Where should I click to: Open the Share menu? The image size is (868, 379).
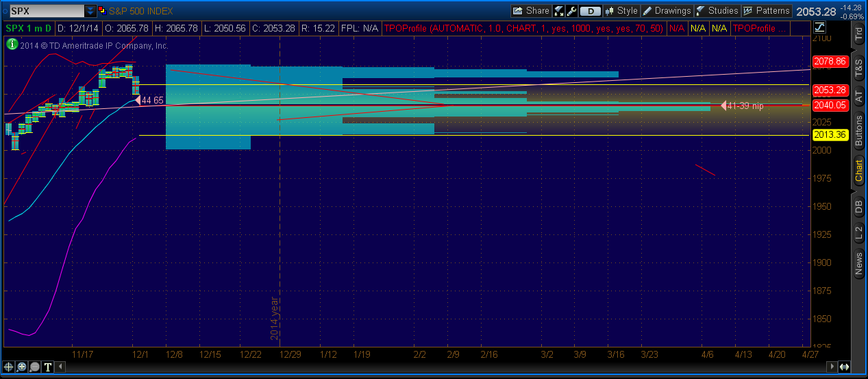point(531,11)
